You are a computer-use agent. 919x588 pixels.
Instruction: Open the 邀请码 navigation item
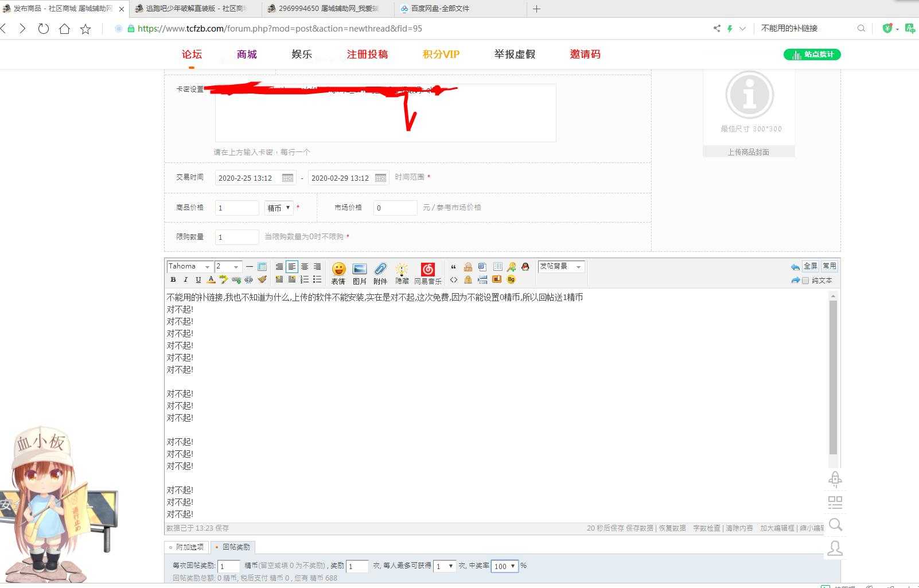(585, 54)
